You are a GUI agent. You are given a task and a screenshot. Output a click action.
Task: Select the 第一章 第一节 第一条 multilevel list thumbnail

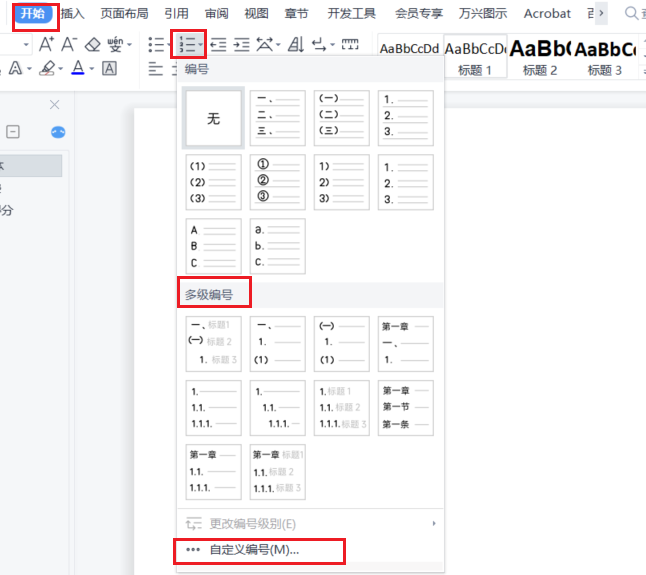(405, 408)
